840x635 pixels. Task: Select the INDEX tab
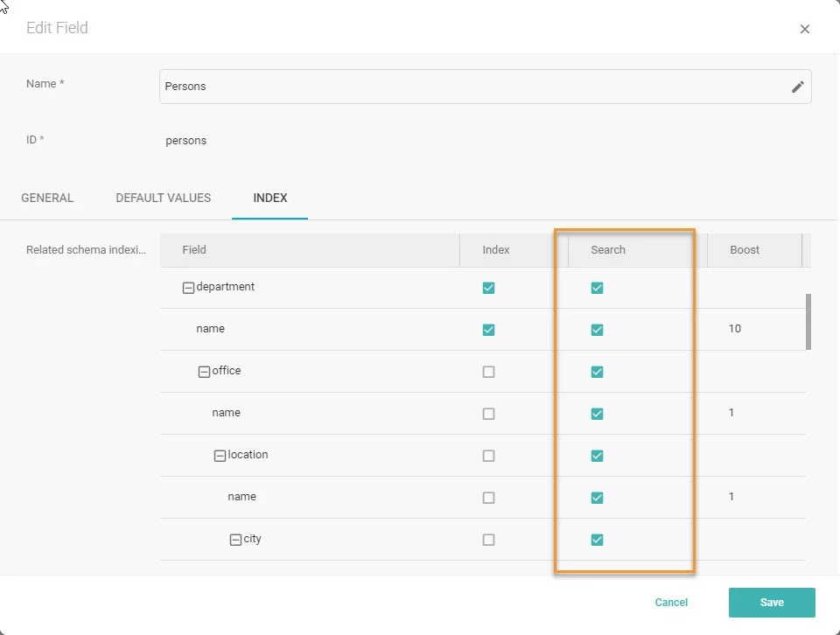click(x=270, y=198)
